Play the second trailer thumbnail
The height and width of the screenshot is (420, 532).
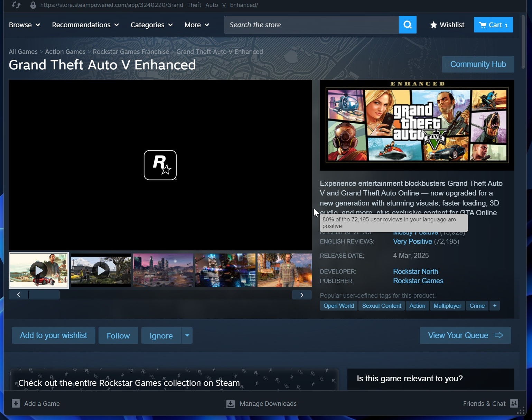pos(101,270)
